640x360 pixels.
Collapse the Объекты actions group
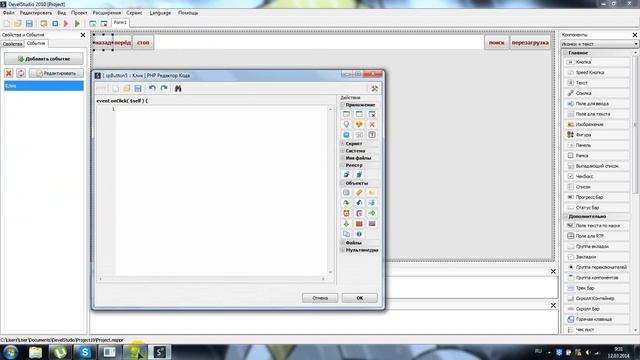342,183
